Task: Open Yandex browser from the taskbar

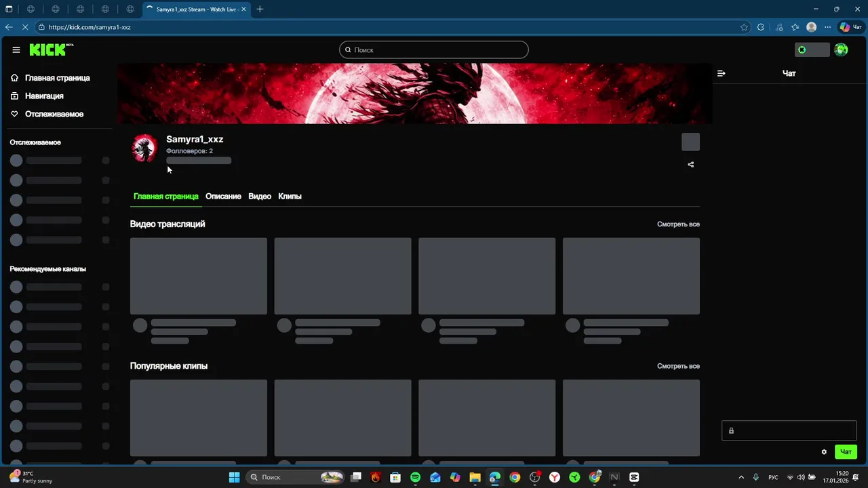Action: (x=555, y=477)
